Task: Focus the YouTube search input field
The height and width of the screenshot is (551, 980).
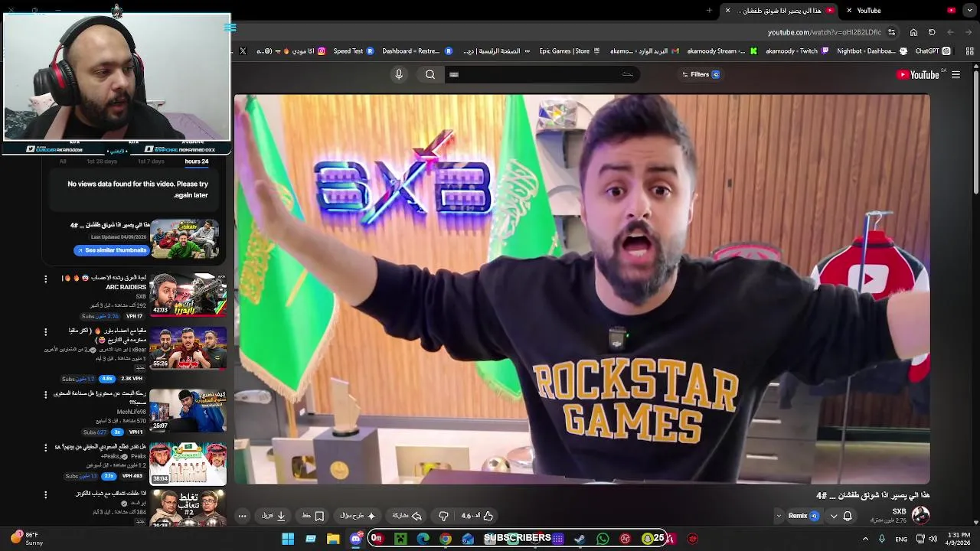Action: tap(542, 74)
